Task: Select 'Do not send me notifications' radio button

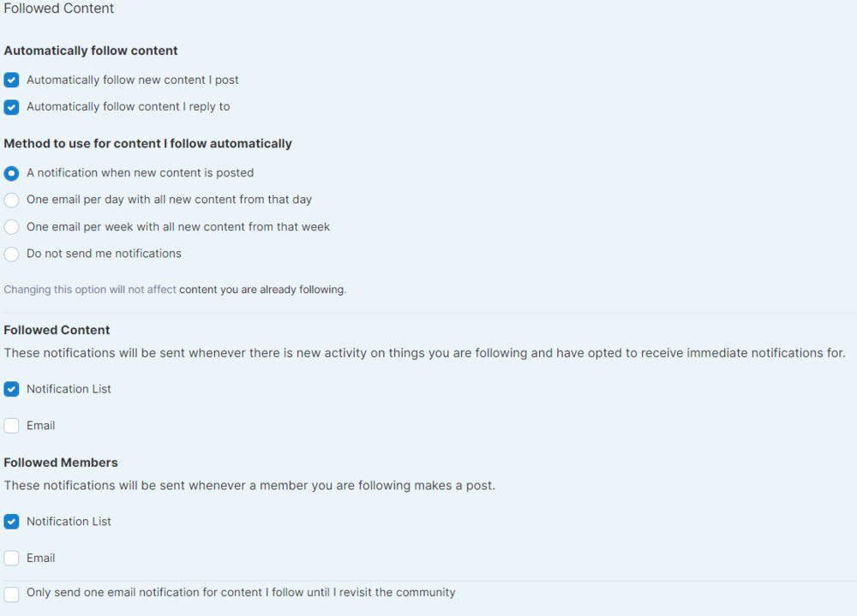Action: pos(11,254)
